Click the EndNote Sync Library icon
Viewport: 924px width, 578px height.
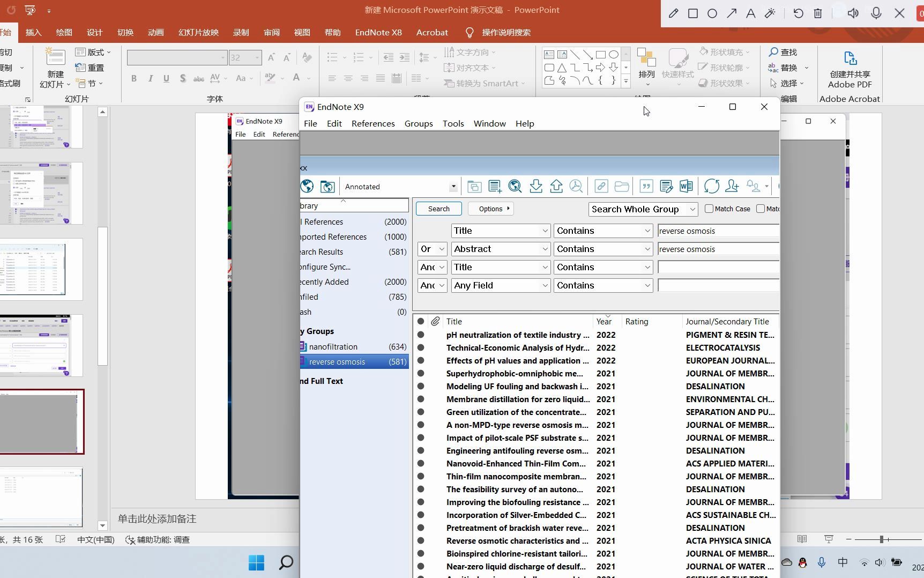coord(712,186)
